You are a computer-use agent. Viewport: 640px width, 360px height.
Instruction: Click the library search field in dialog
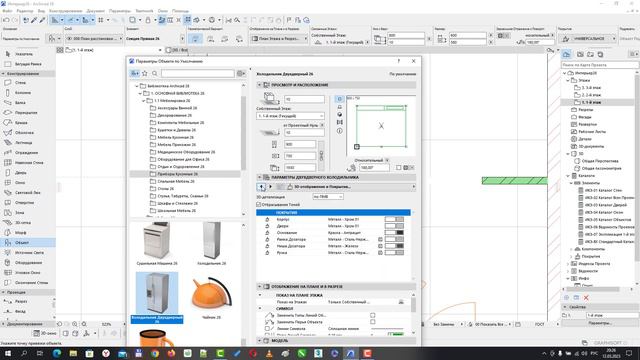pyautogui.click(x=198, y=73)
